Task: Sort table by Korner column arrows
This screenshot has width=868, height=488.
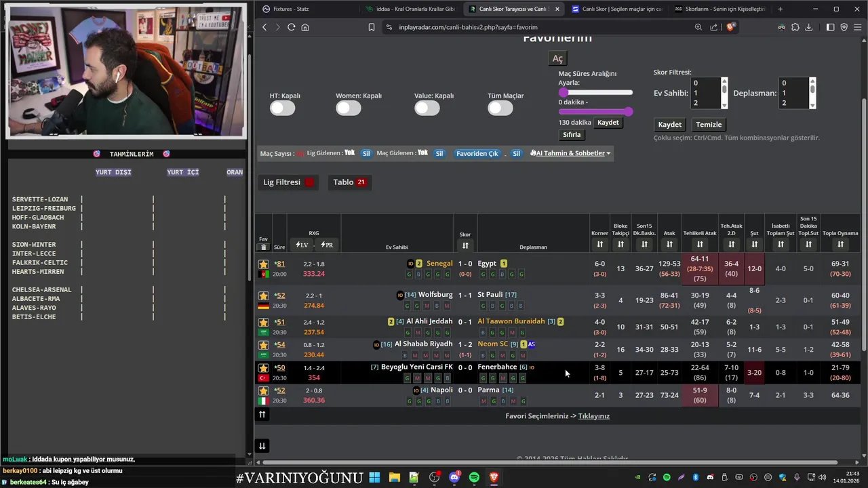Action: tap(599, 245)
